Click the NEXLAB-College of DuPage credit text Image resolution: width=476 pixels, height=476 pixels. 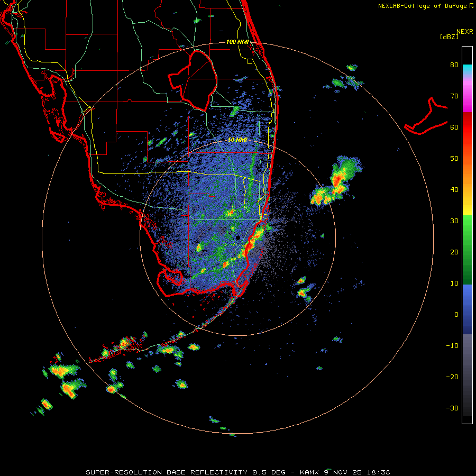pos(425,6)
